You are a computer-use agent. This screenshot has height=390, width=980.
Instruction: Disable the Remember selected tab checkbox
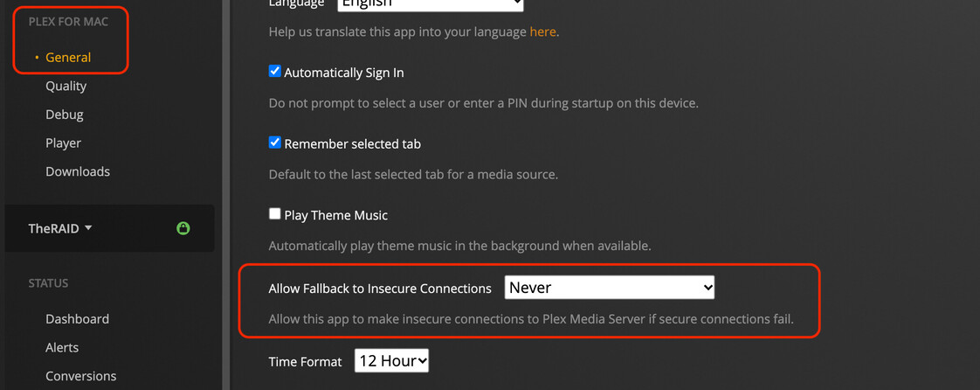(275, 143)
